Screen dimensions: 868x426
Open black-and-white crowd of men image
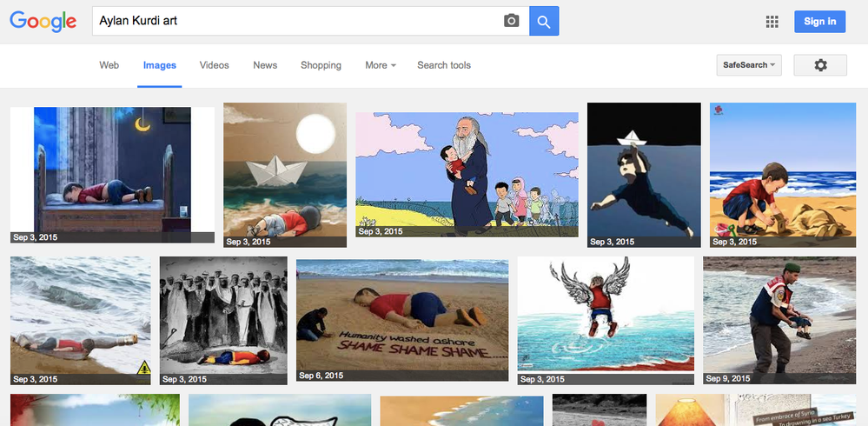click(223, 321)
